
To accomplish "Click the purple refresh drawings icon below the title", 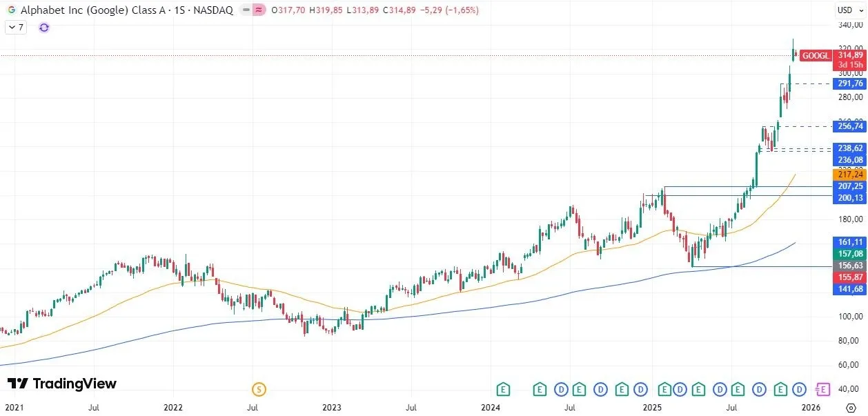I will (43, 28).
